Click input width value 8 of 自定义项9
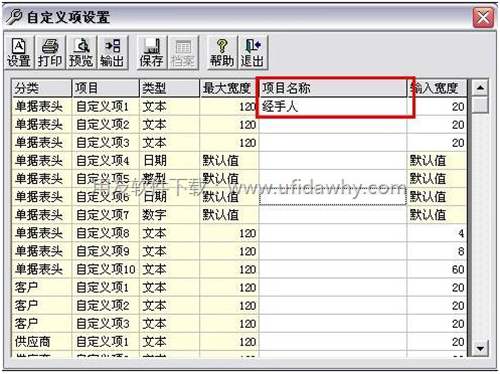Screen dimensions: 500x374 [437, 251]
